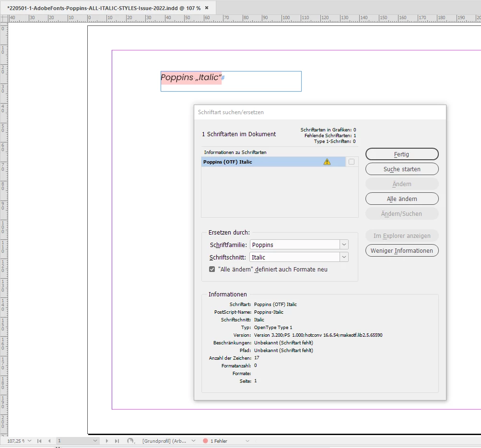Uncheck "Alle ändern" definiert auch Formate neu
This screenshot has height=448, width=481.
[212, 269]
